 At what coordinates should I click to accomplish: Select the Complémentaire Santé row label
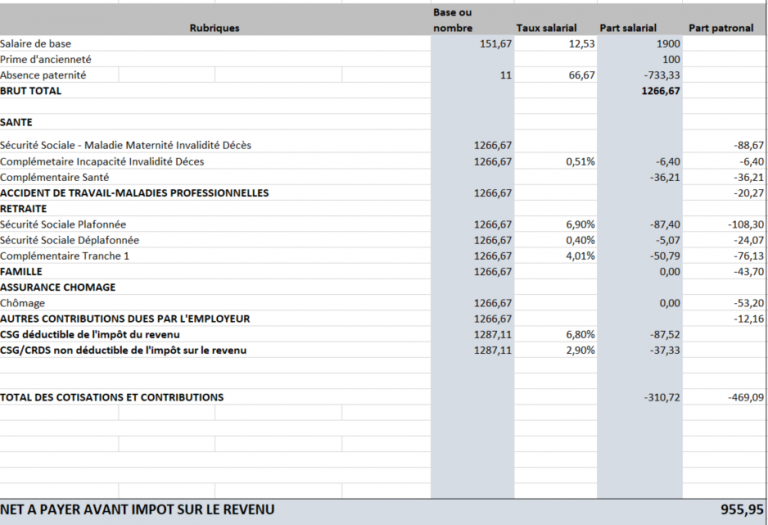pos(54,177)
